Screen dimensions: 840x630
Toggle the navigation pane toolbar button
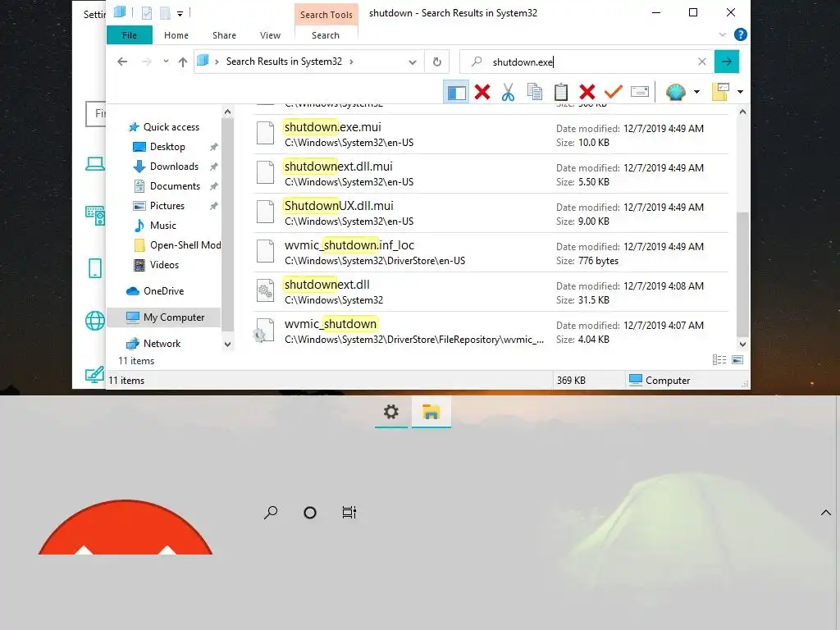click(456, 92)
